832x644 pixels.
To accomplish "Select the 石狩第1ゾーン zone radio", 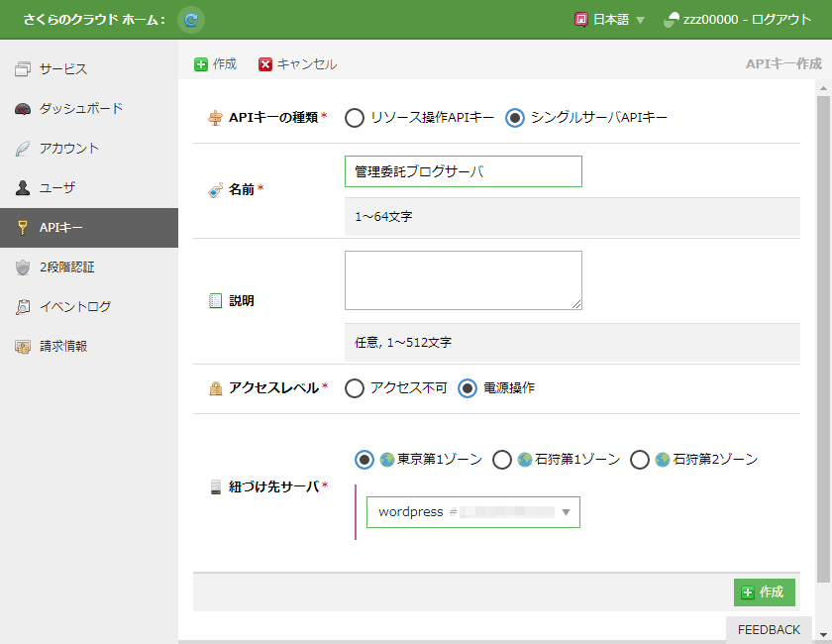I will [502, 460].
